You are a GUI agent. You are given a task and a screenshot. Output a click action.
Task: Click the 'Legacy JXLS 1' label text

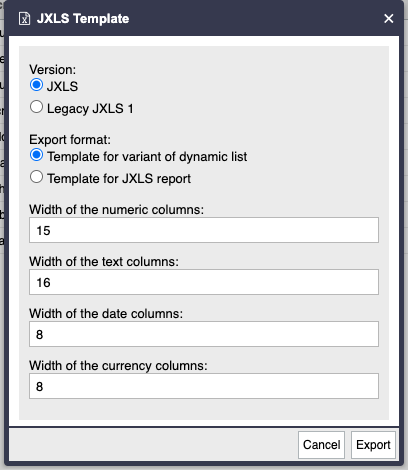[90, 109]
